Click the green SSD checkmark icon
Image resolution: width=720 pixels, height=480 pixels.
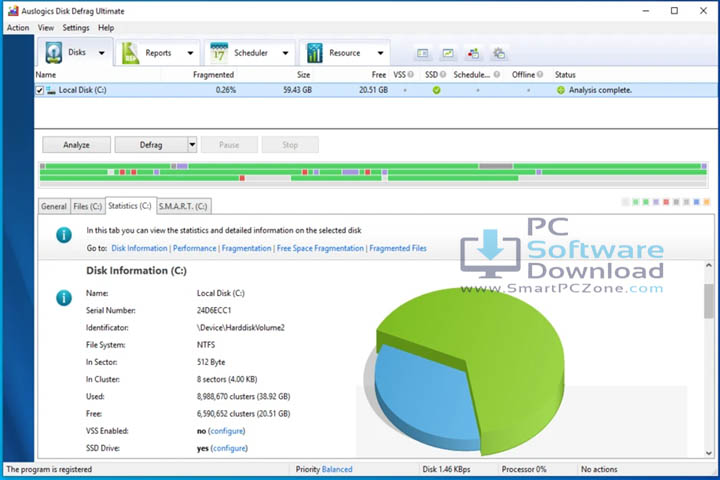pos(436,90)
